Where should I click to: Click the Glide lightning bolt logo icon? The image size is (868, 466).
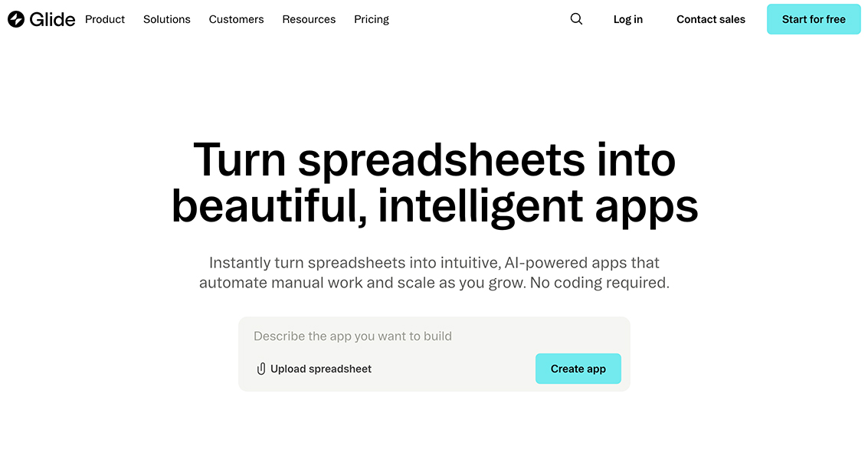click(x=16, y=19)
